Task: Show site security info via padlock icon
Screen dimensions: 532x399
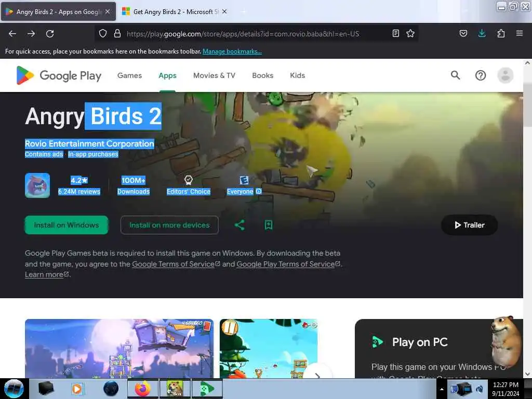Action: click(x=117, y=33)
